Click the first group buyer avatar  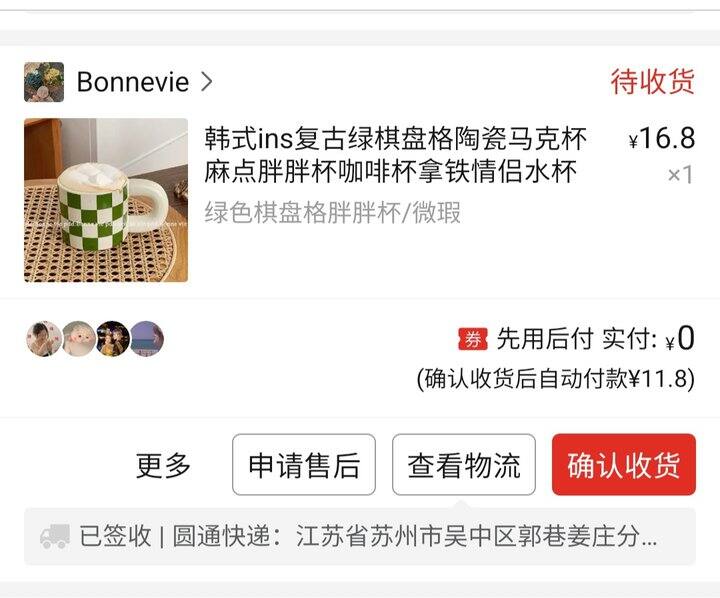click(44, 338)
